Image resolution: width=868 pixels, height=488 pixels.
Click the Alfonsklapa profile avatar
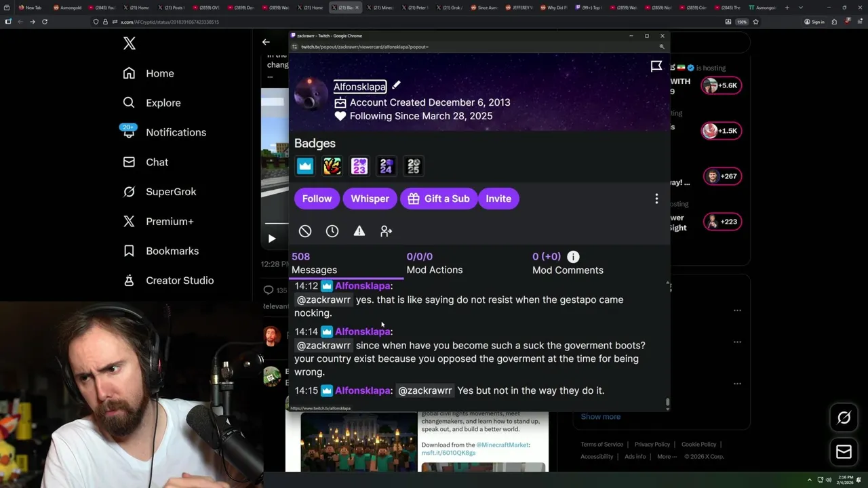coord(311,94)
